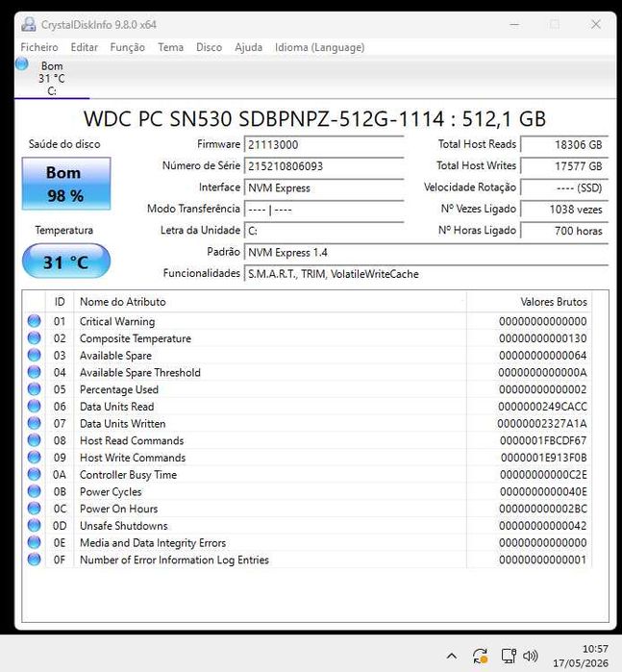The height and width of the screenshot is (672, 622).
Task: Click the Total Host Writes value 17577 GB
Action: coord(564,166)
